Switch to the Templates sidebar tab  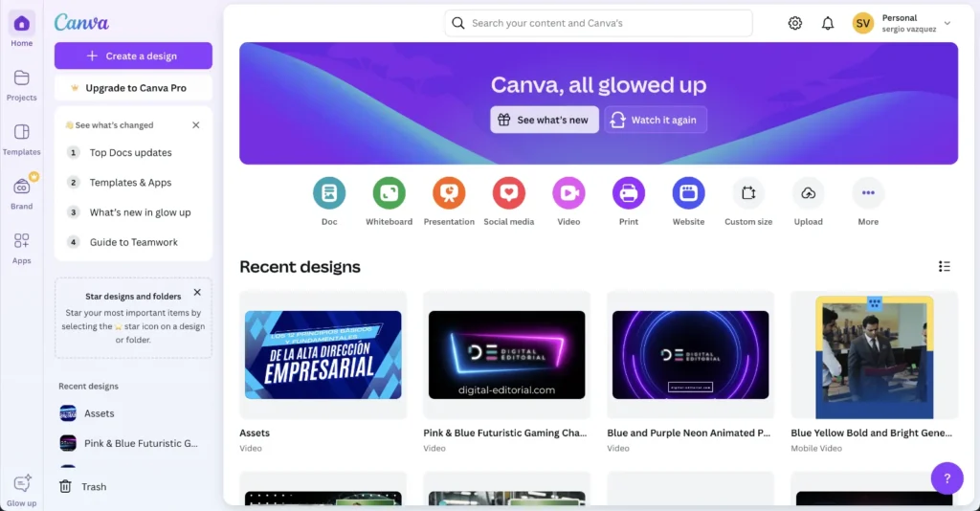(22, 140)
